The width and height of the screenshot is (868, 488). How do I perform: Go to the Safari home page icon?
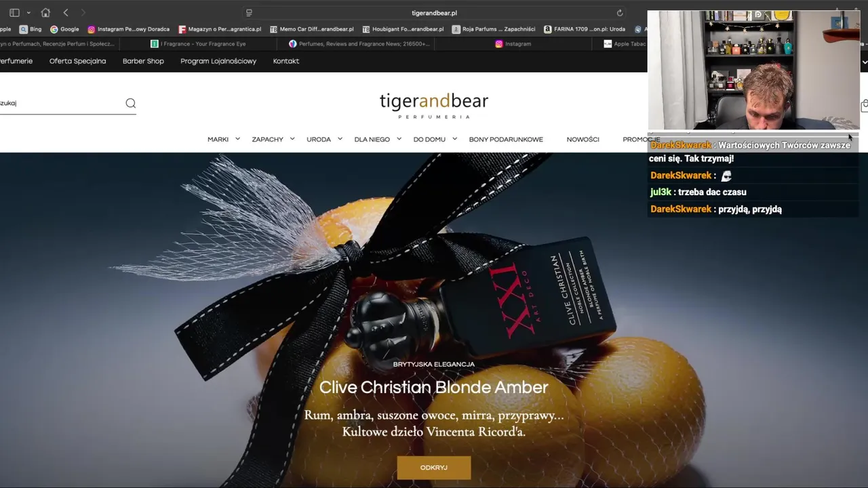(45, 13)
